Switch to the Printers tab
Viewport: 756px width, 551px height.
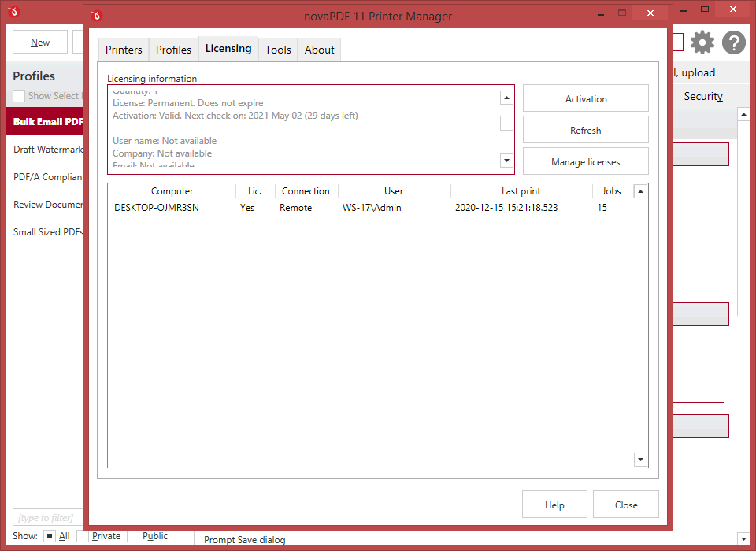124,50
